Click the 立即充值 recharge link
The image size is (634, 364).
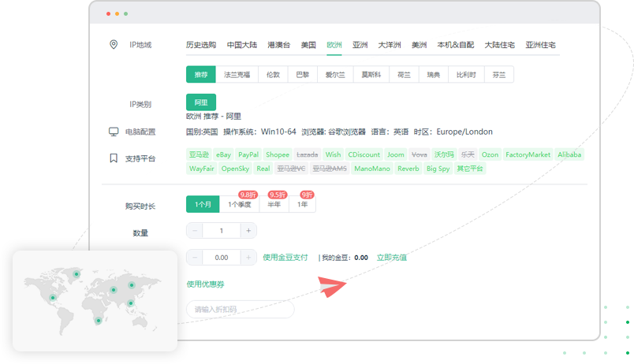pyautogui.click(x=391, y=257)
